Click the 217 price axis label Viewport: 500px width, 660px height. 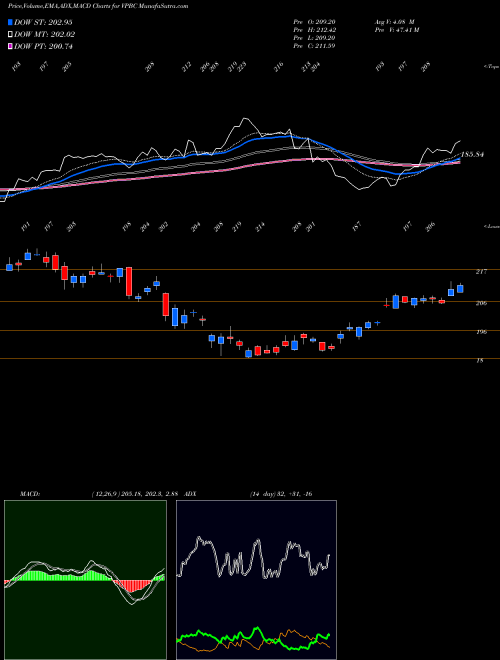tap(481, 272)
